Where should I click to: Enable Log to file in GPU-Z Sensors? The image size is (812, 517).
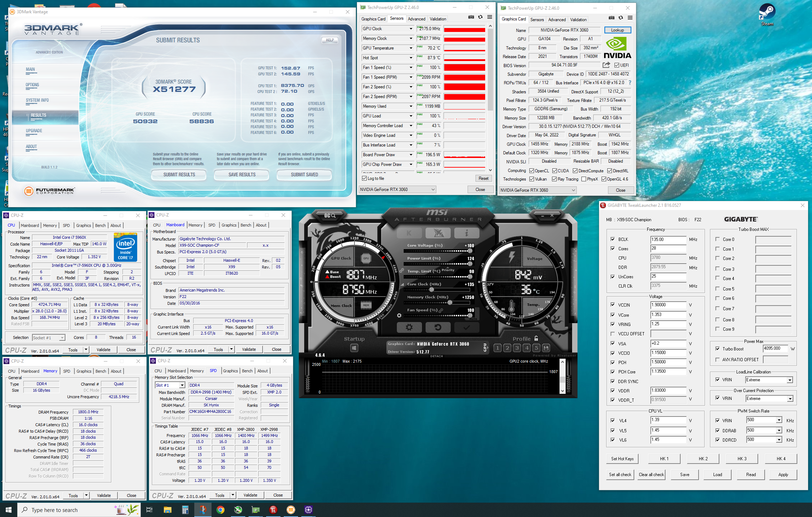(365, 178)
